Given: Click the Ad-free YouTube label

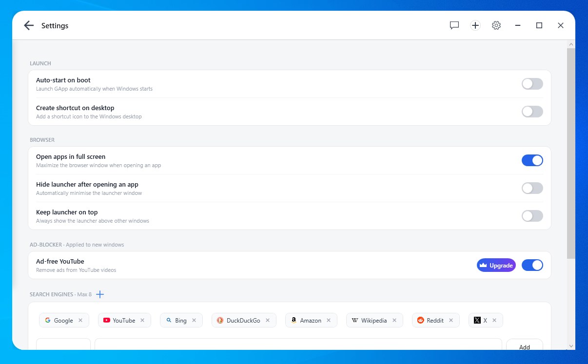Looking at the screenshot, I should 60,261.
